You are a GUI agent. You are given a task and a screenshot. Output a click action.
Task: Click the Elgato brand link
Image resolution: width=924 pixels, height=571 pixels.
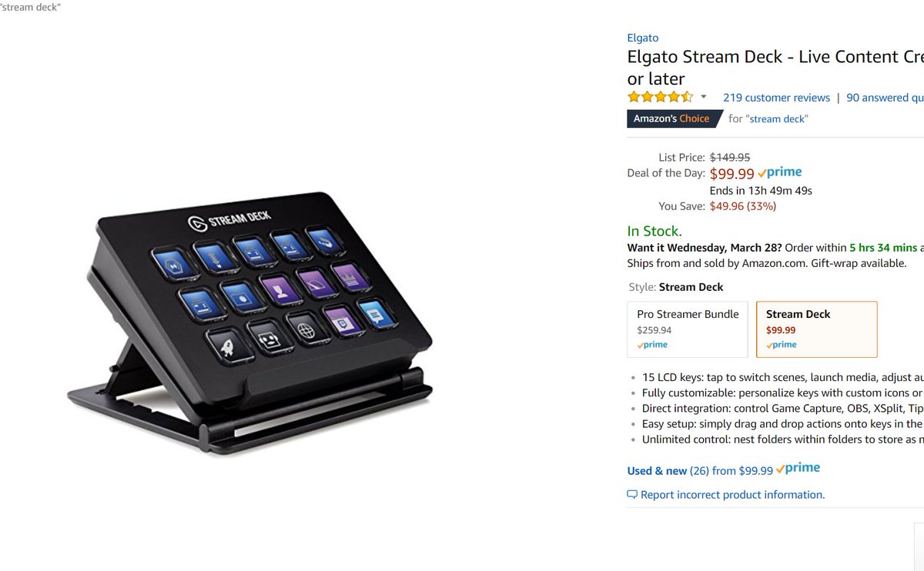coord(643,38)
